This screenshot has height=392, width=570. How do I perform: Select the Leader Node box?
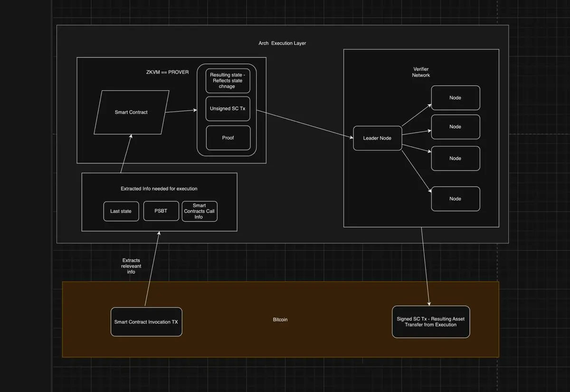pyautogui.click(x=377, y=138)
